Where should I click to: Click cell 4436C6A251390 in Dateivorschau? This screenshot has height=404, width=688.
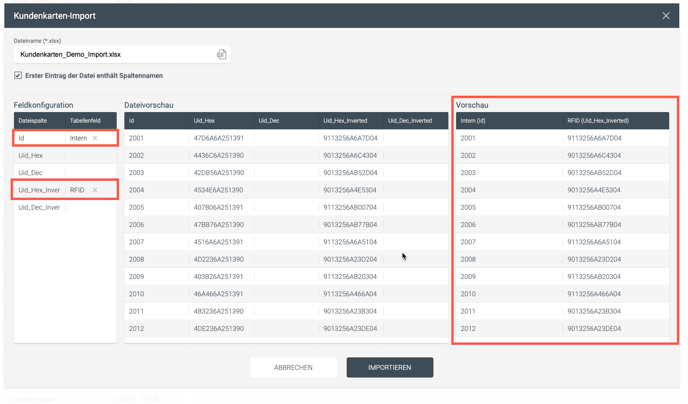[219, 155]
